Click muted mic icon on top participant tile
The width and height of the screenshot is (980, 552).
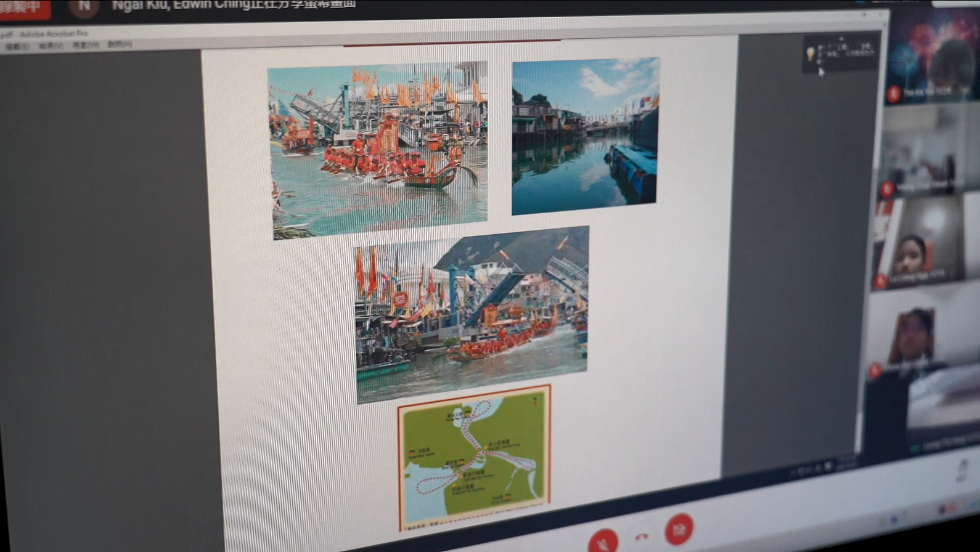tap(894, 94)
